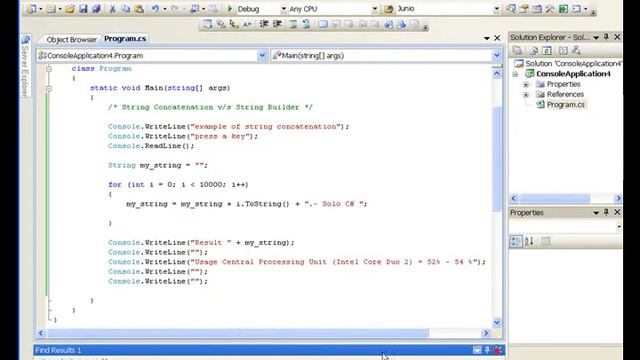Collapse the ConsoleApplication4 project node

(515, 74)
